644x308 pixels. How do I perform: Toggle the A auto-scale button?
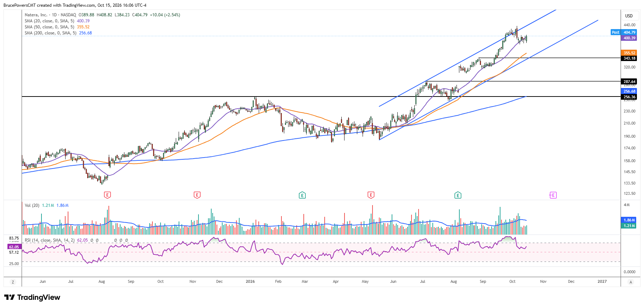point(631,282)
